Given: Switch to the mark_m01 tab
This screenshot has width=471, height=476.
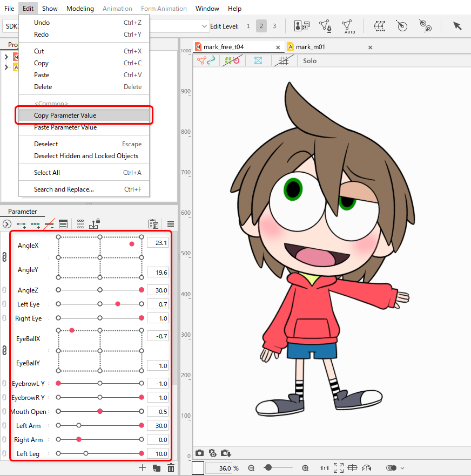Looking at the screenshot, I should click(x=310, y=47).
